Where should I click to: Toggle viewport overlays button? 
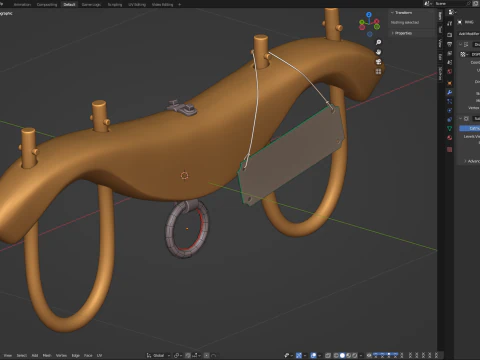click(313, 355)
